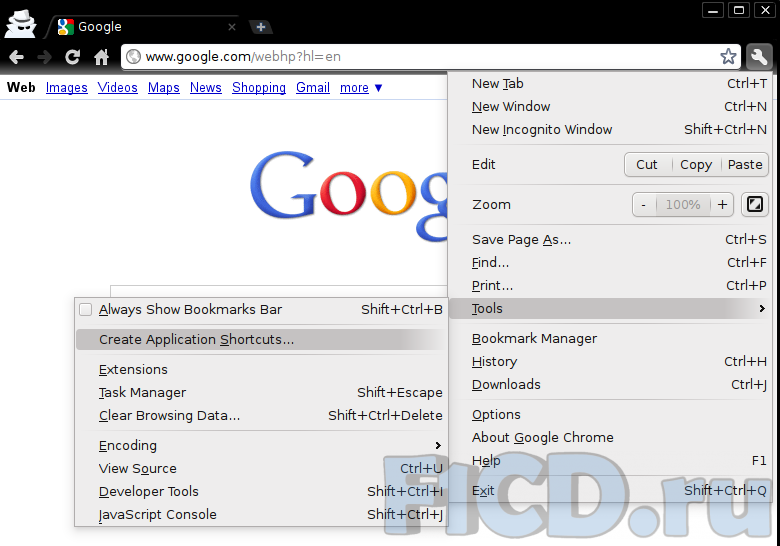780x546 pixels.
Task: Click the Cut button
Action: coord(647,165)
